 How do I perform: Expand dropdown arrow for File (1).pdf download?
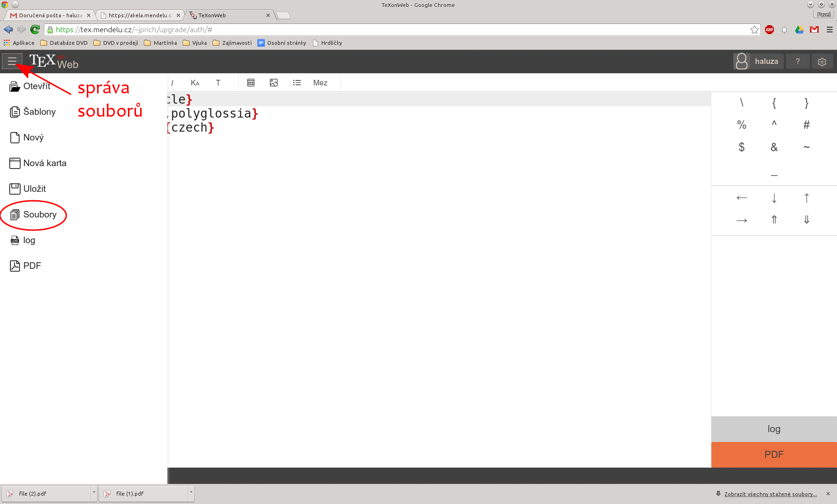click(191, 493)
